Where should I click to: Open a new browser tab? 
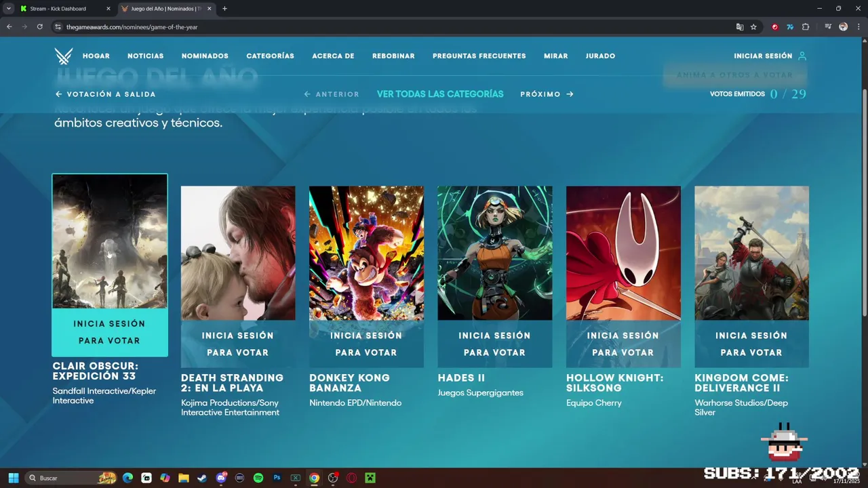(x=224, y=9)
